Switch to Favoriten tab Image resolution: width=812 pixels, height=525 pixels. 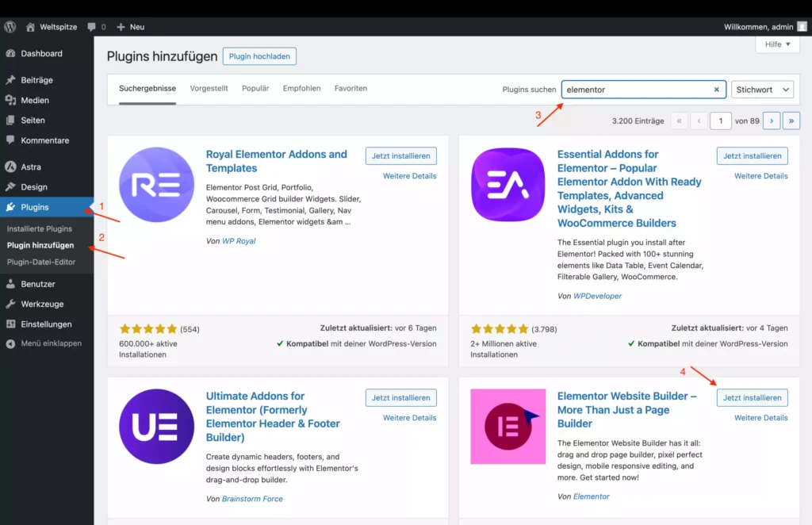tap(350, 89)
